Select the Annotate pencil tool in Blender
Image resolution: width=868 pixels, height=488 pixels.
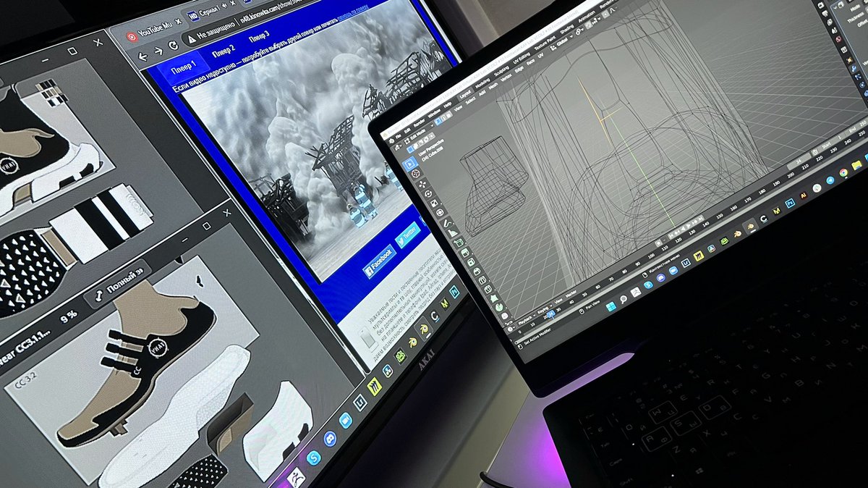coord(448,223)
